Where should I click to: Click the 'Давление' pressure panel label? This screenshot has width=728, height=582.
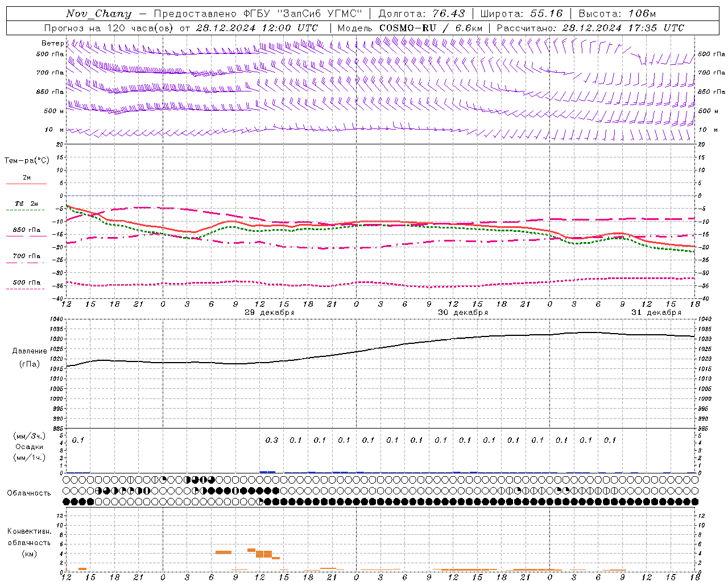[30, 351]
